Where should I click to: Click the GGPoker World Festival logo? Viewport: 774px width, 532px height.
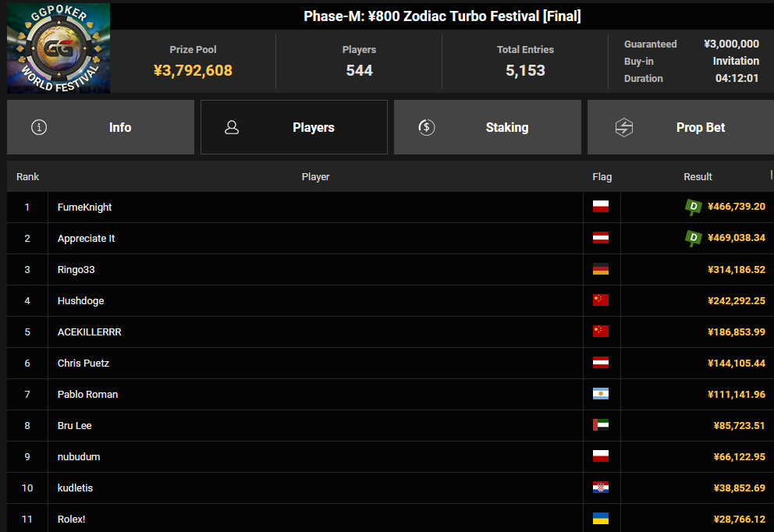point(59,48)
